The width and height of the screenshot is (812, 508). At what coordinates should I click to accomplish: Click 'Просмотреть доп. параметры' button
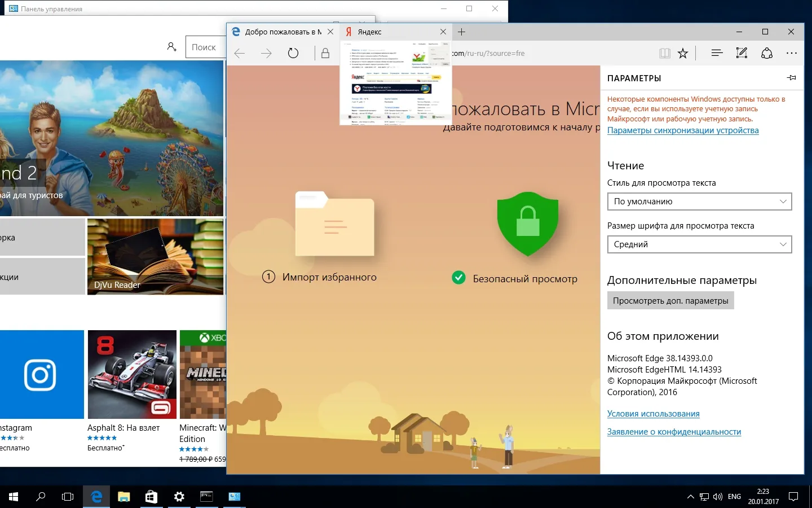[670, 301]
